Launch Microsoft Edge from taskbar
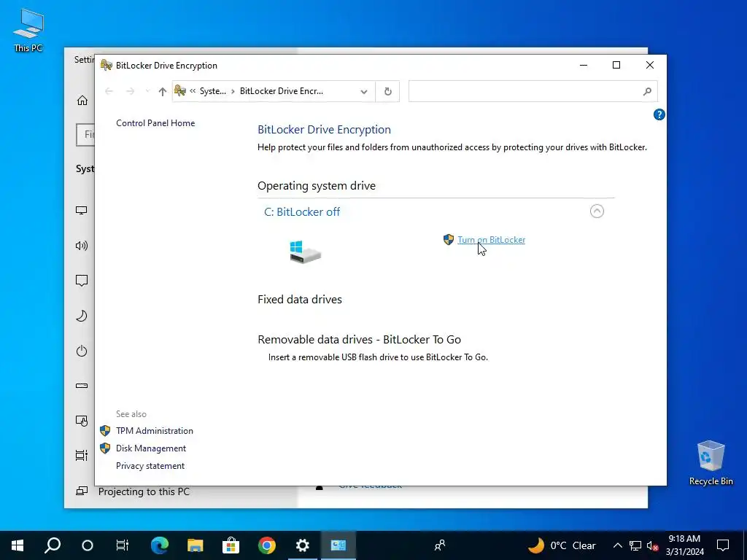The height and width of the screenshot is (560, 747). coord(160,545)
